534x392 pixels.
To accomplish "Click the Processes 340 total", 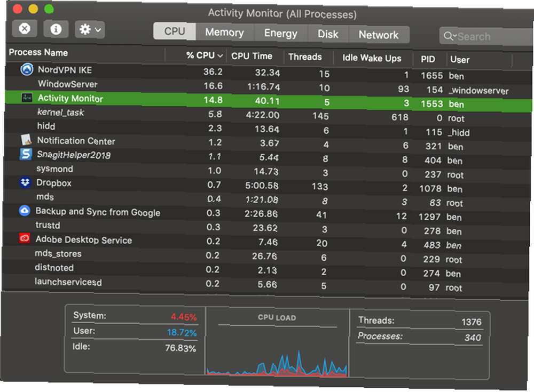I will click(x=473, y=338).
